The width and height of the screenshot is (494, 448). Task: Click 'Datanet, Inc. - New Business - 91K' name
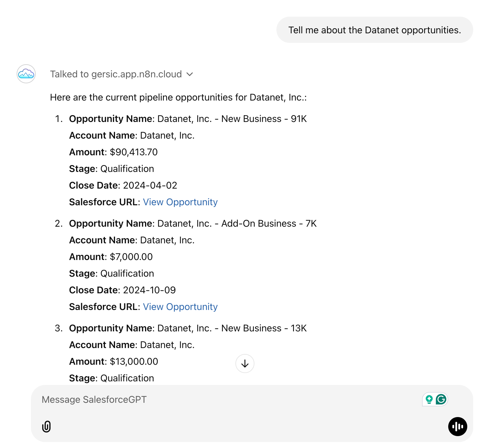[232, 119]
